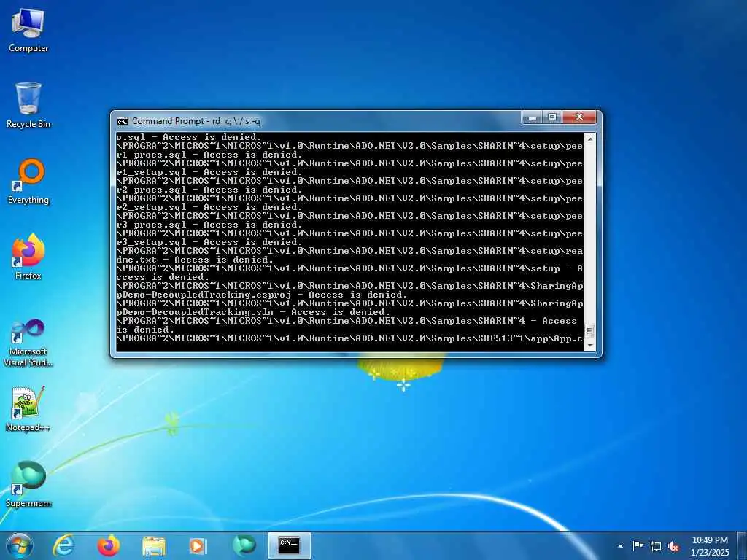Open Command Prompt window system menu icon
Image resolution: width=747 pixels, height=560 pixels.
tap(123, 122)
